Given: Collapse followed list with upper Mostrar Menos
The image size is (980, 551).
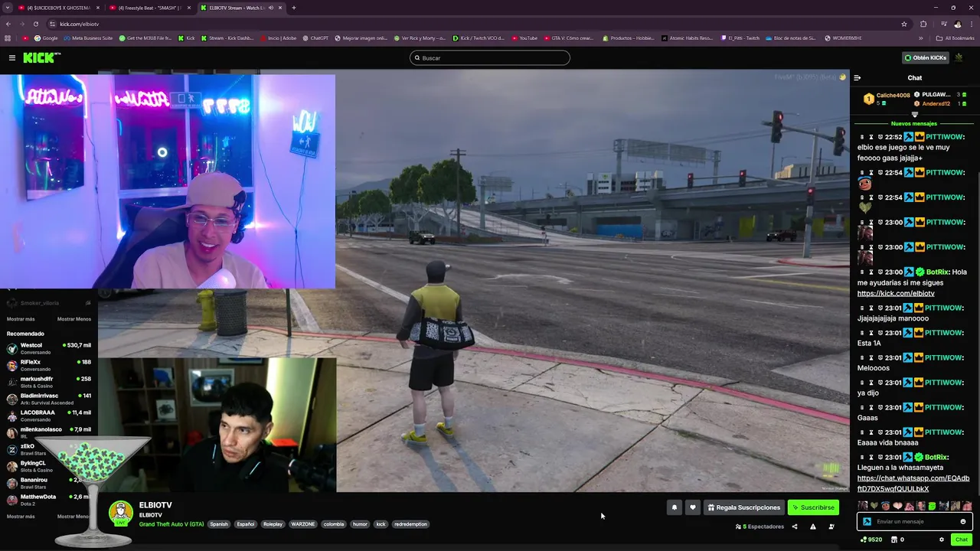Looking at the screenshot, I should 73,319.
